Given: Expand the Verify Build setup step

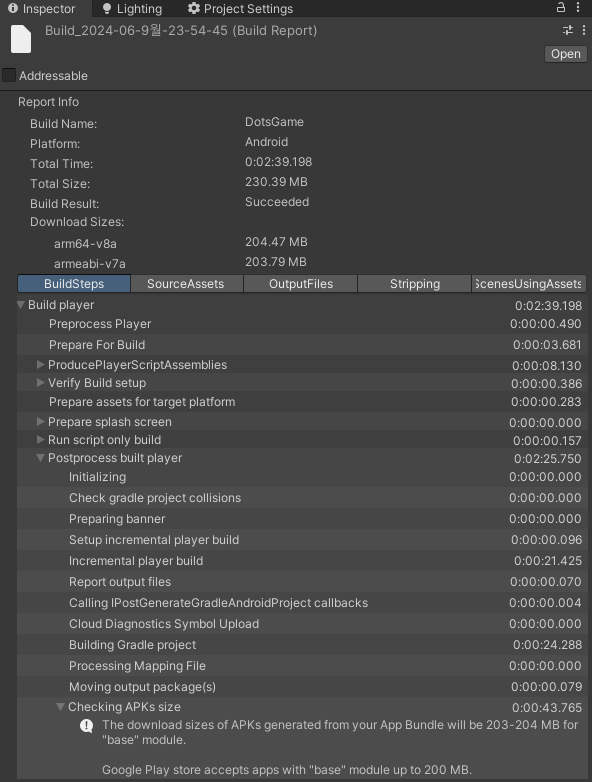Looking at the screenshot, I should [41, 383].
